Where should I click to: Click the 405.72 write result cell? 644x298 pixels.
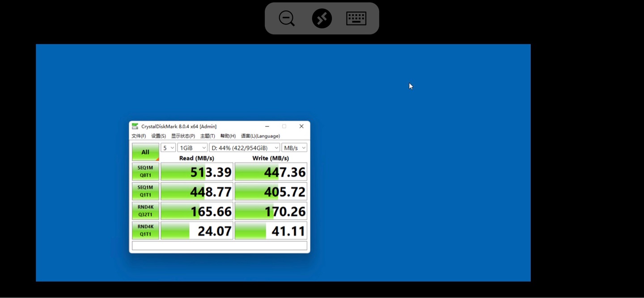coord(271,192)
